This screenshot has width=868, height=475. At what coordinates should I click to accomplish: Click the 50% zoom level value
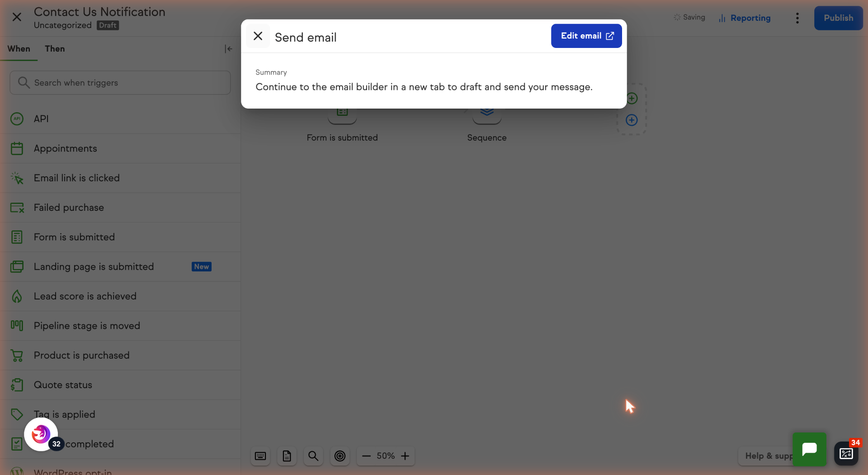click(386, 456)
